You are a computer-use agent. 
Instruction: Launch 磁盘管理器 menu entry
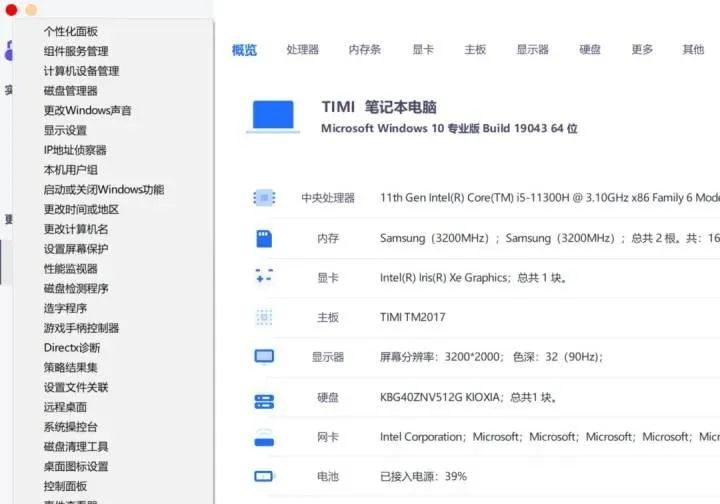[x=71, y=90]
